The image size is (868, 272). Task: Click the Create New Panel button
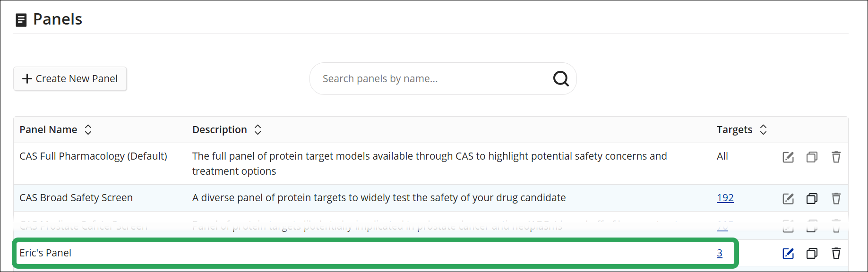70,78
